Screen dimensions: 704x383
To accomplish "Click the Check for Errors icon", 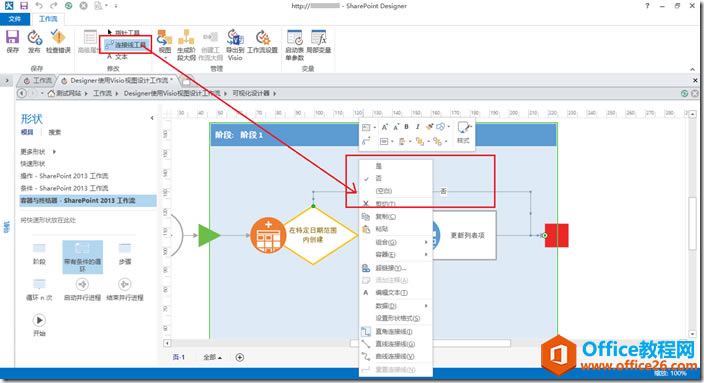I will click(58, 37).
